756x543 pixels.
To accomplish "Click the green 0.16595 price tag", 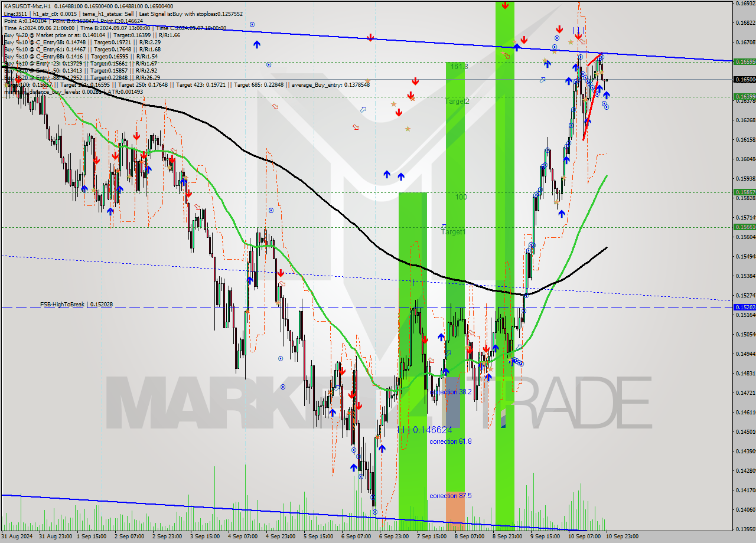I will click(x=744, y=61).
